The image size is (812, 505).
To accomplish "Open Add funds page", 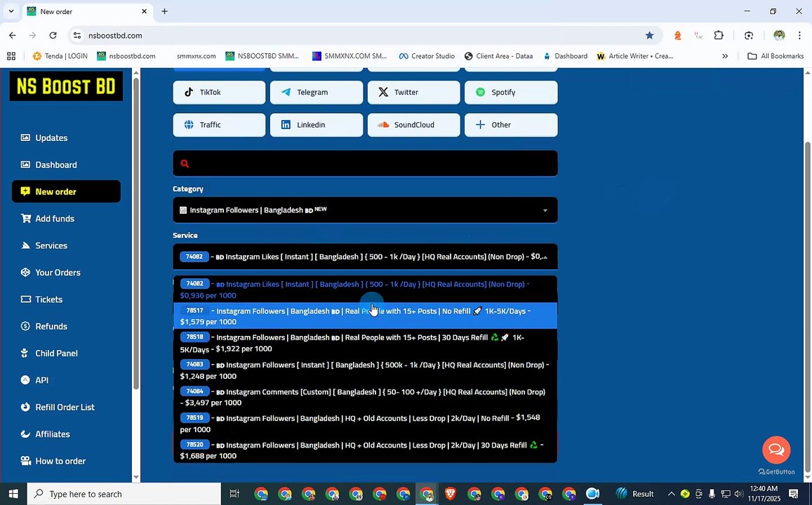I will click(x=54, y=218).
